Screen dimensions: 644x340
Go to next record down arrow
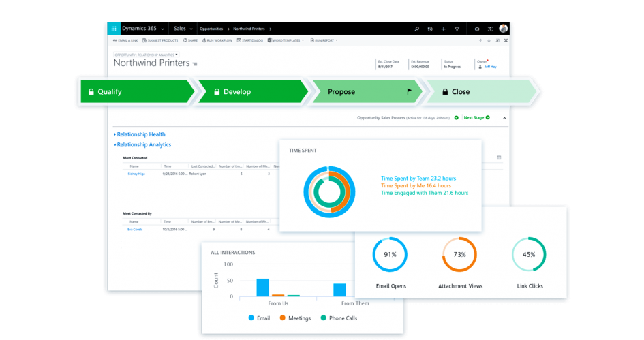pyautogui.click(x=489, y=41)
